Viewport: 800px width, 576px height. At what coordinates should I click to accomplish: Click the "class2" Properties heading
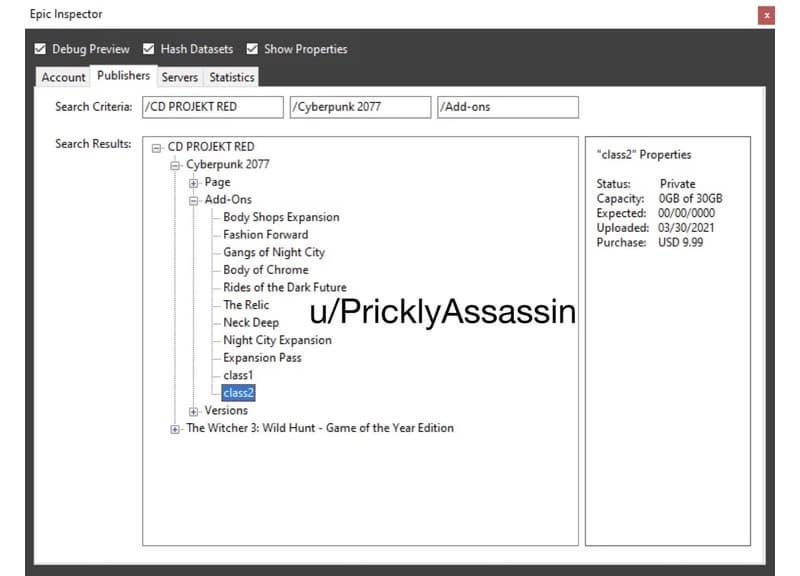[644, 155]
